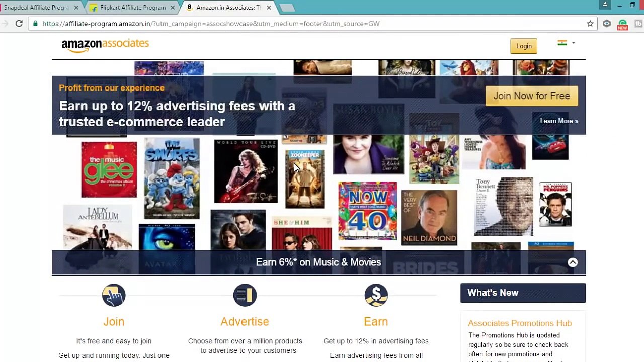The image size is (644, 362).
Task: Reload the page with the refresh icon
Action: (19, 24)
